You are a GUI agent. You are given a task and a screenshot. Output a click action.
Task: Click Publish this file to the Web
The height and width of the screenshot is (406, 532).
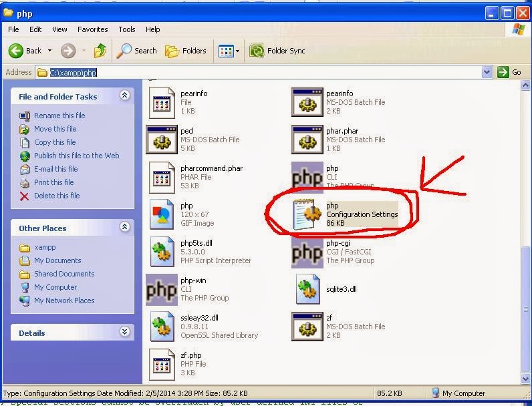77,156
